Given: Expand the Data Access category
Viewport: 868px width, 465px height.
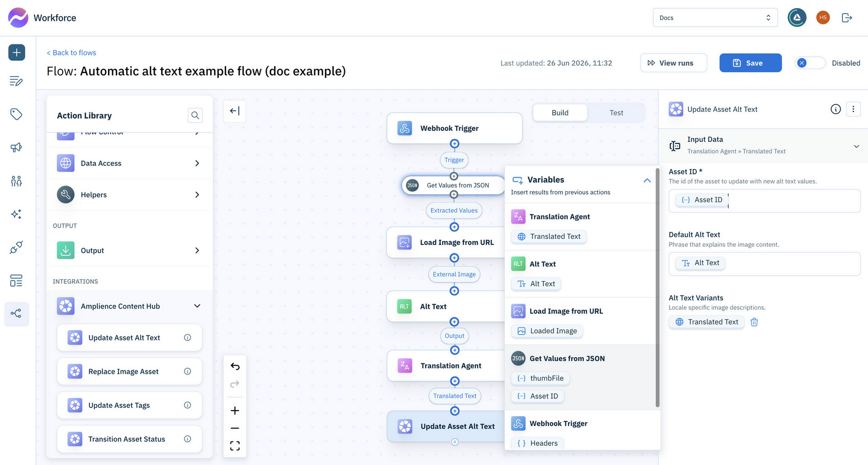Looking at the screenshot, I should 129,163.
